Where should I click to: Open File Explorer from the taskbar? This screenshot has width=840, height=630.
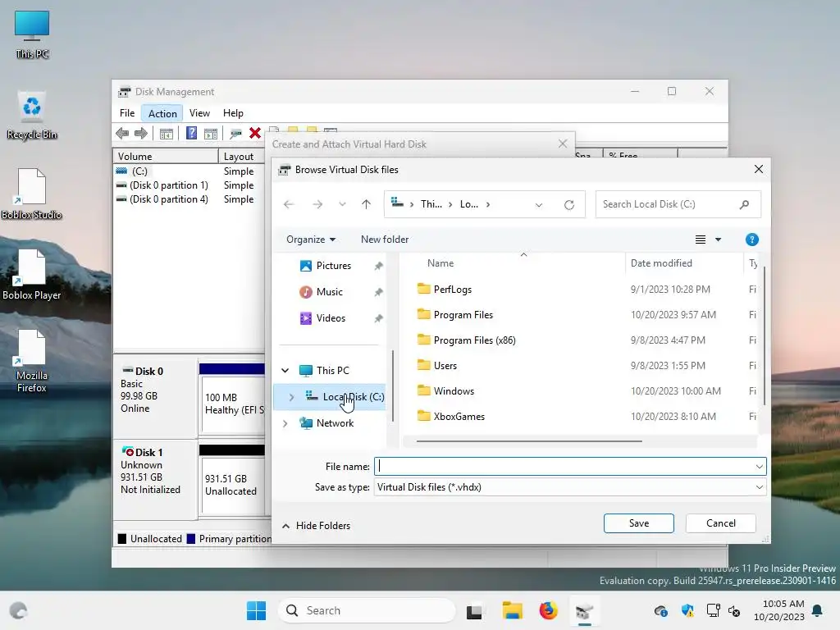(512, 610)
